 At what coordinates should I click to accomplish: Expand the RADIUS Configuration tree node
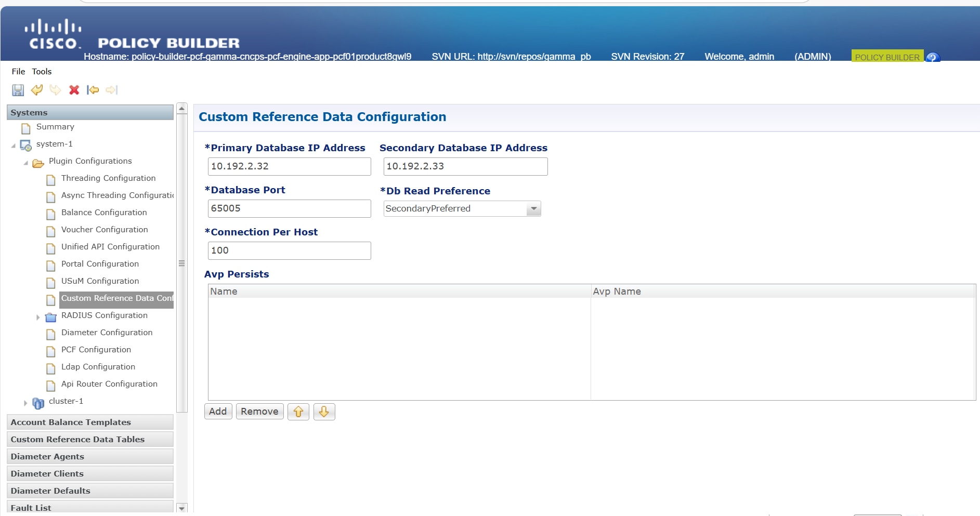click(x=38, y=316)
